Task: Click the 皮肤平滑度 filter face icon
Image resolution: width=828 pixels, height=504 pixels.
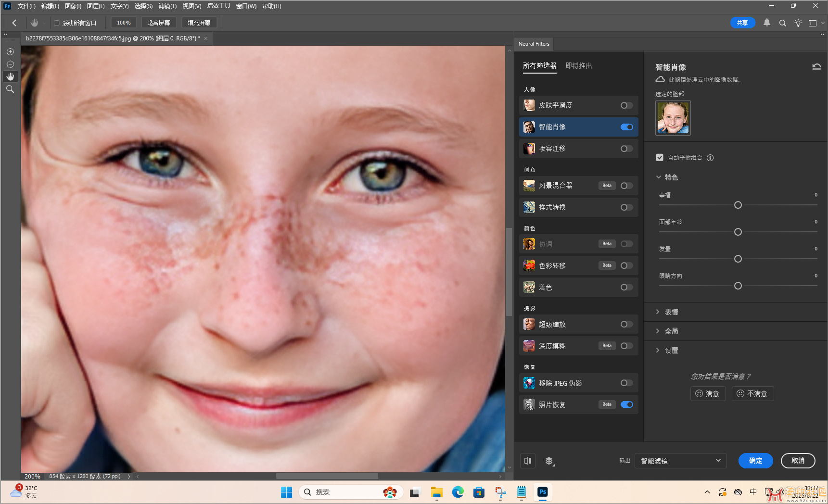Action: pyautogui.click(x=529, y=105)
